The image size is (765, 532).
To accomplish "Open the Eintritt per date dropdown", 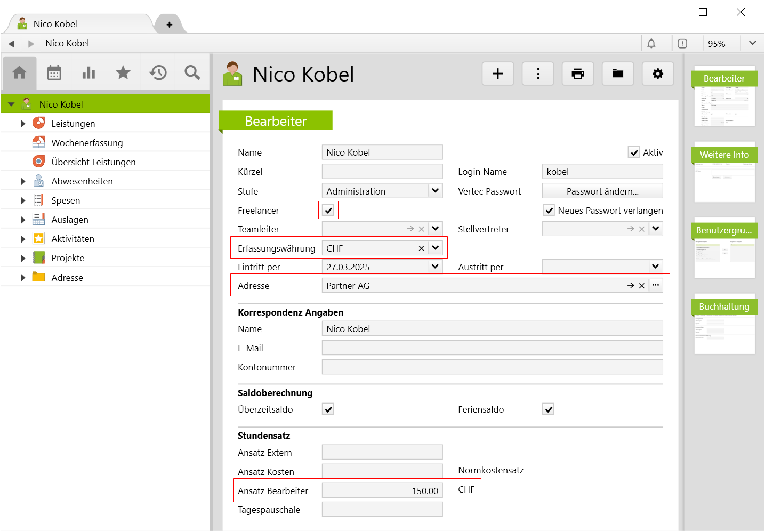I will (x=436, y=267).
